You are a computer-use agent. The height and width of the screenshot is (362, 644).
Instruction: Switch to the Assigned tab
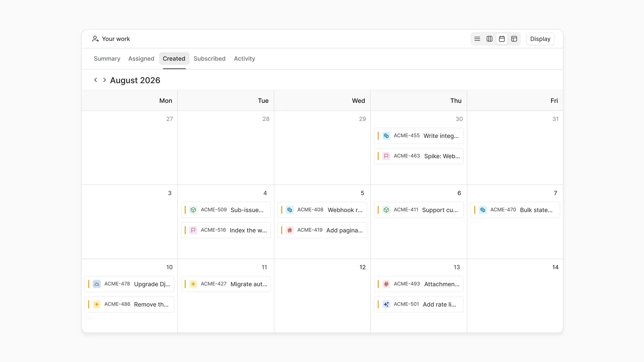point(141,59)
